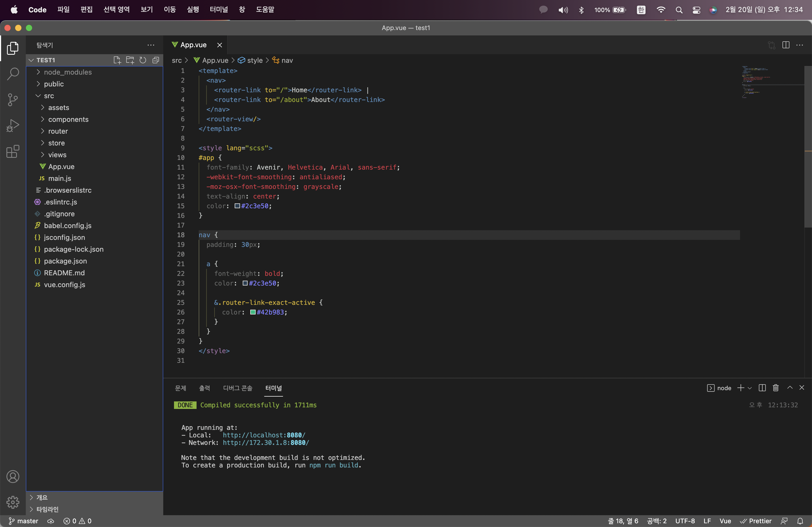Viewport: 812px width, 527px height.
Task: Switch to the 문제 panel tab
Action: [x=180, y=388]
